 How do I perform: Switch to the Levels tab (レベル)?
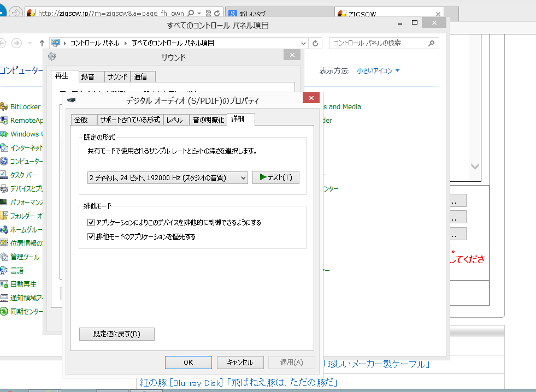pos(175,120)
